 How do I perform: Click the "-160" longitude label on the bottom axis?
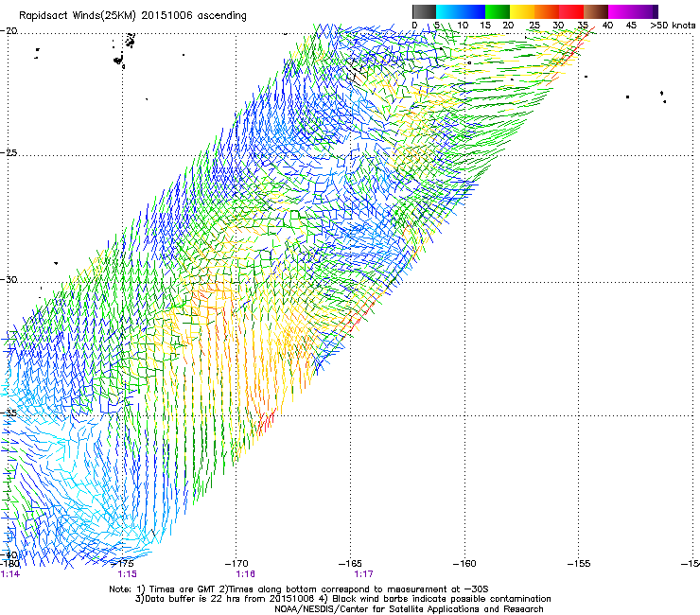(x=464, y=564)
